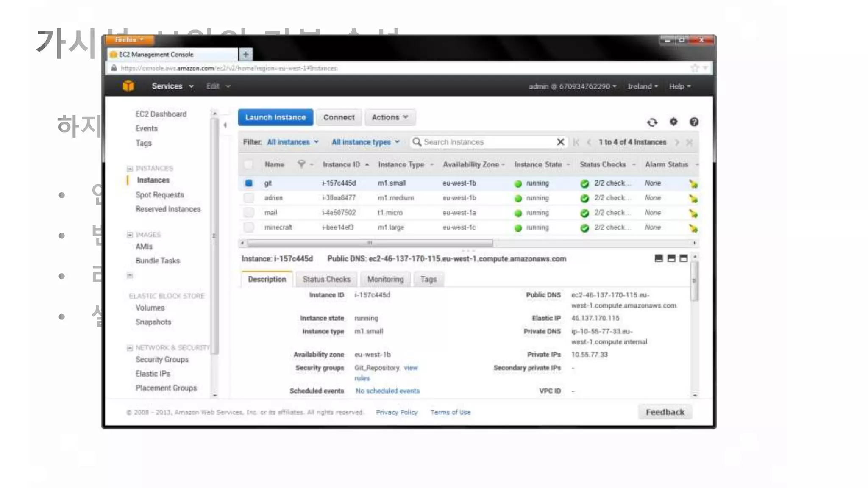868x488 pixels.
Task: Click the alarm icon for git row
Action: (x=693, y=184)
